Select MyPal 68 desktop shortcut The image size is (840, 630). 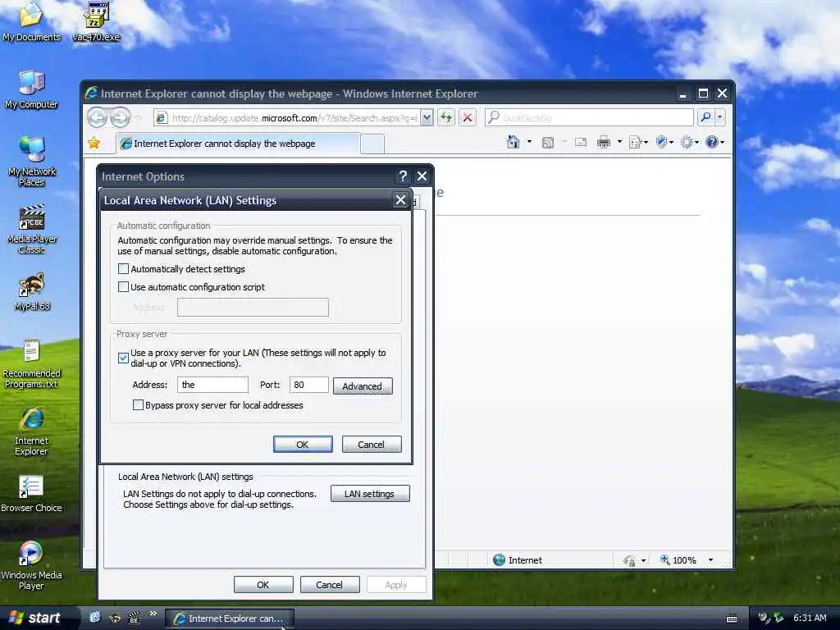click(x=32, y=292)
